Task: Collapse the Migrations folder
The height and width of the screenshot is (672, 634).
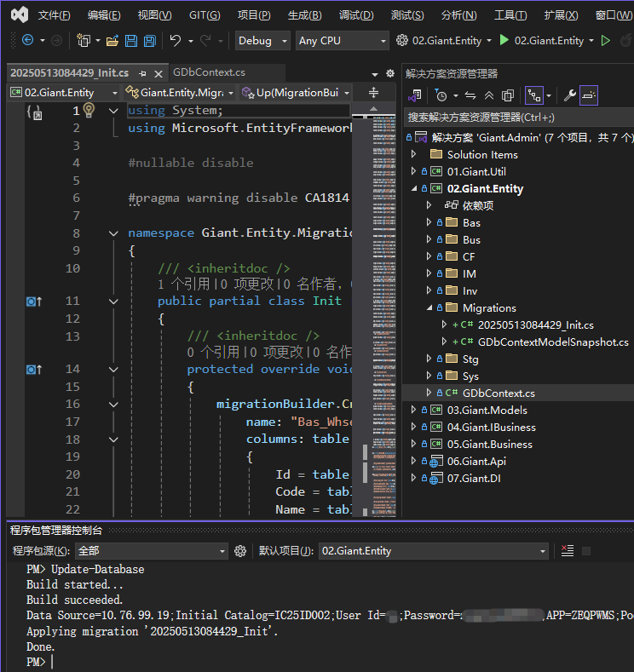Action: [428, 307]
